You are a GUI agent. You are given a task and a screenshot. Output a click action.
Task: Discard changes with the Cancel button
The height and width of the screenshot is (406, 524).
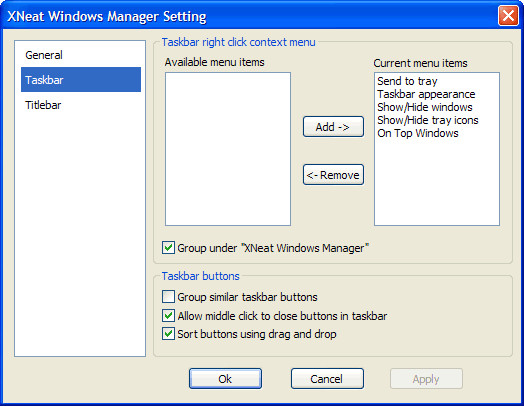click(x=327, y=379)
